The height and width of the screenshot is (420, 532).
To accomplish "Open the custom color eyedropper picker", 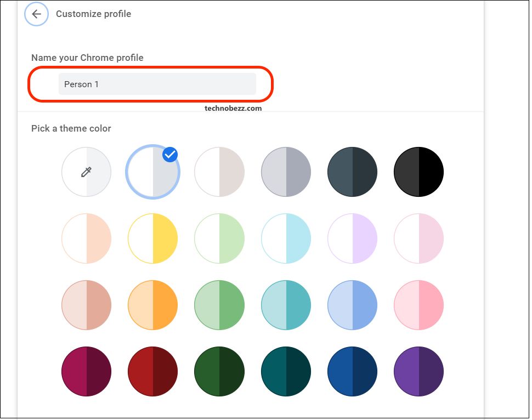I will pyautogui.click(x=87, y=172).
